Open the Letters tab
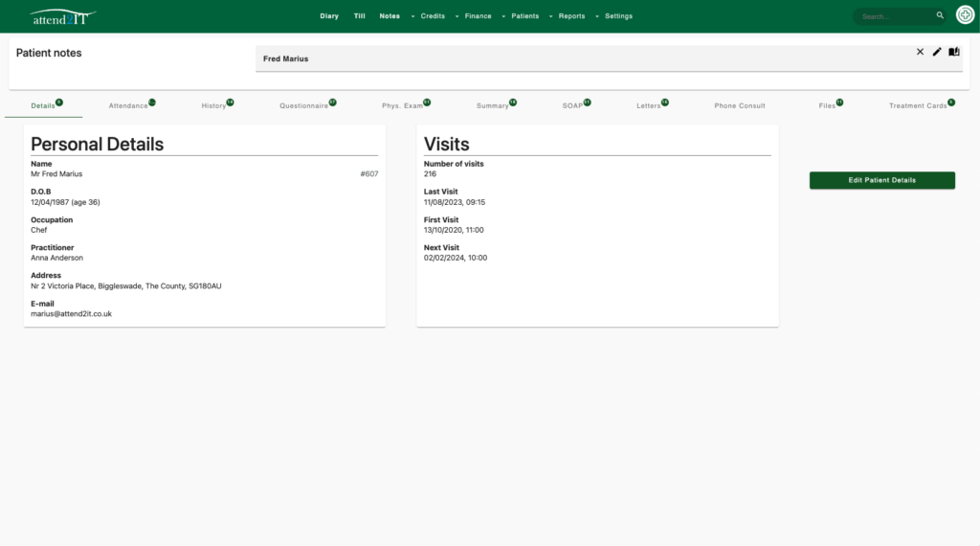Image resolution: width=980 pixels, height=546 pixels. pyautogui.click(x=649, y=105)
